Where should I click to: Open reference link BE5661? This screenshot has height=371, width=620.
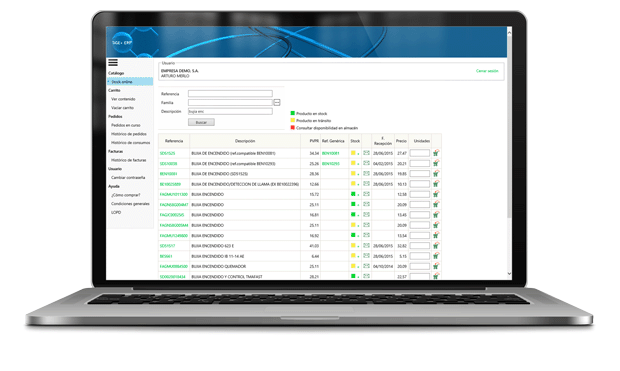click(166, 256)
